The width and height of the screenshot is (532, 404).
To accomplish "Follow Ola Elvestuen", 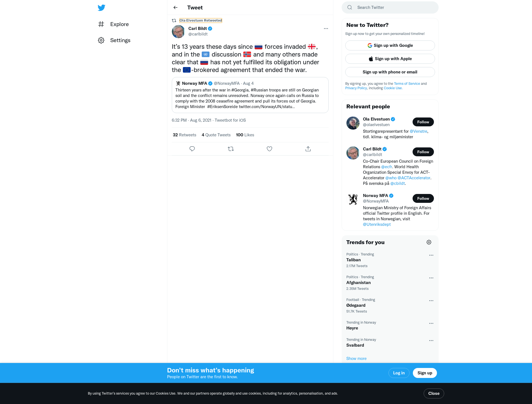I will [x=423, y=122].
